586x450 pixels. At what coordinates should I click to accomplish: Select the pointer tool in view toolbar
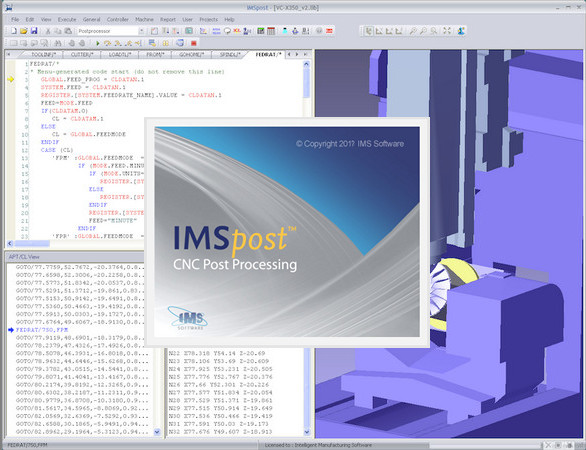[x=368, y=31]
